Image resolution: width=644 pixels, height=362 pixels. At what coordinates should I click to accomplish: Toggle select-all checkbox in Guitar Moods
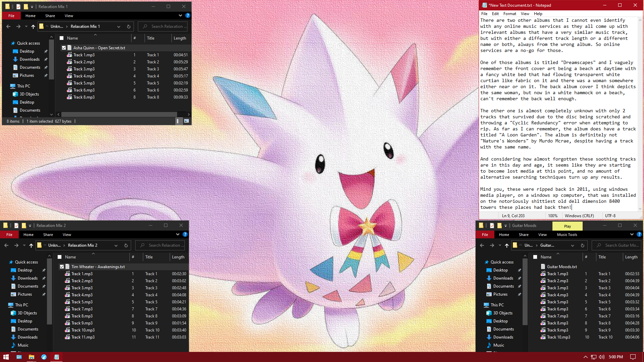point(535,257)
